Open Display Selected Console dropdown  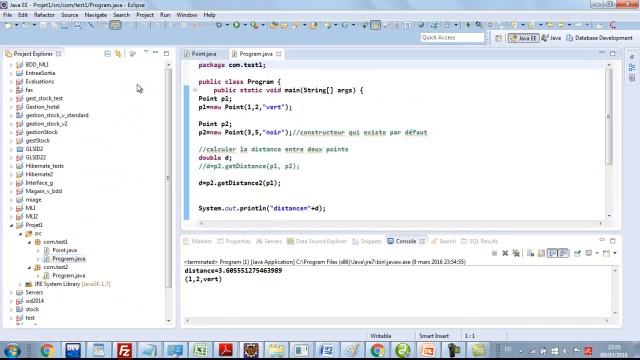pyautogui.click(x=597, y=253)
